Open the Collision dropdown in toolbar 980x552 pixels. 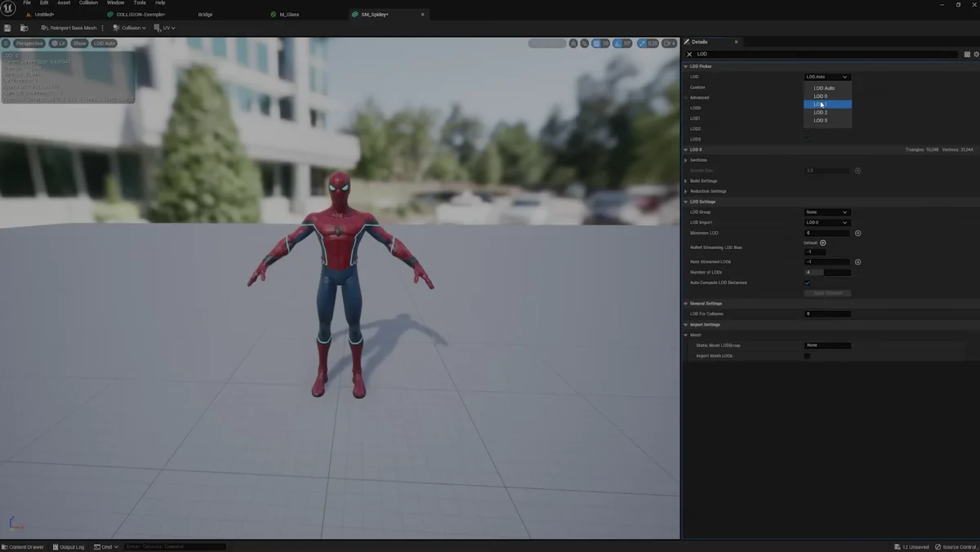point(130,28)
